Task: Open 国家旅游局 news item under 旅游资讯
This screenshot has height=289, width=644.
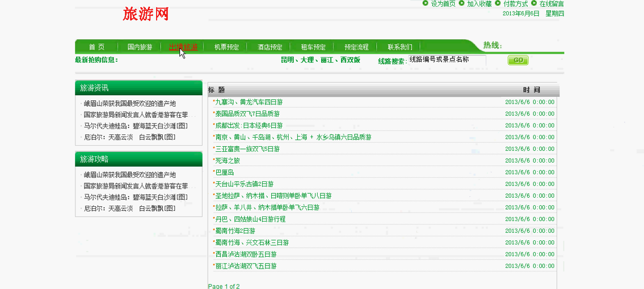Action: pyautogui.click(x=136, y=115)
